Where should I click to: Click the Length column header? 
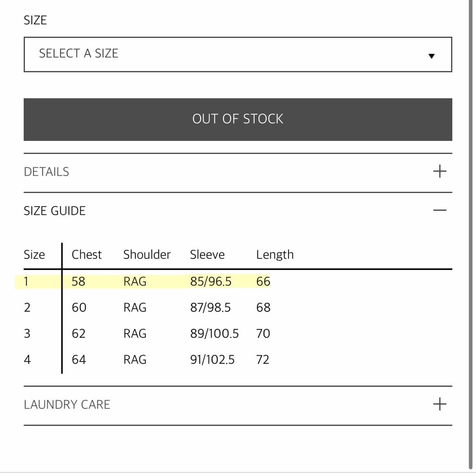(x=275, y=254)
